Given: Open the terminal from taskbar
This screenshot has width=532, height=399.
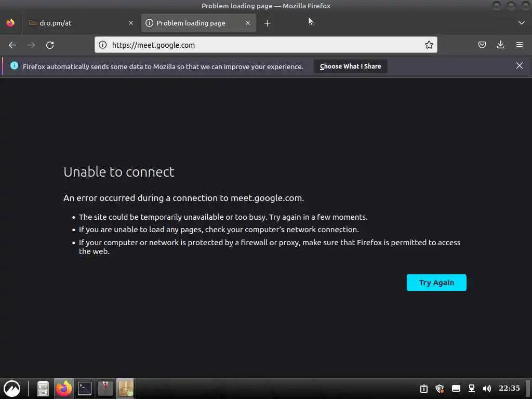Looking at the screenshot, I should tap(85, 389).
